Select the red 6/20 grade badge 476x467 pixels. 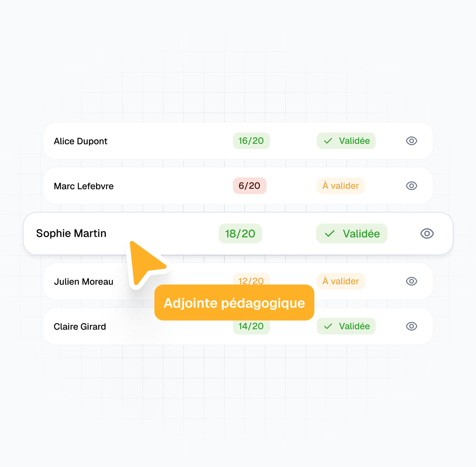coord(249,186)
